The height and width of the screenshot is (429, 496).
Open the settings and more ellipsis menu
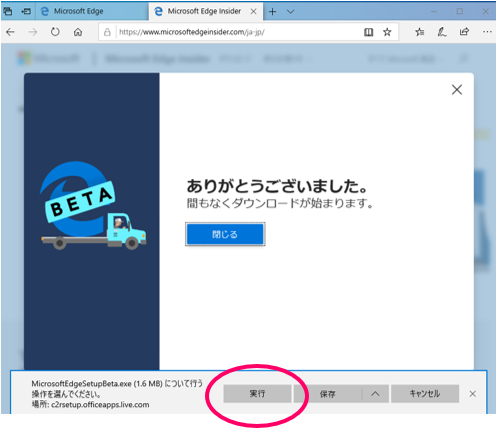pos(487,32)
